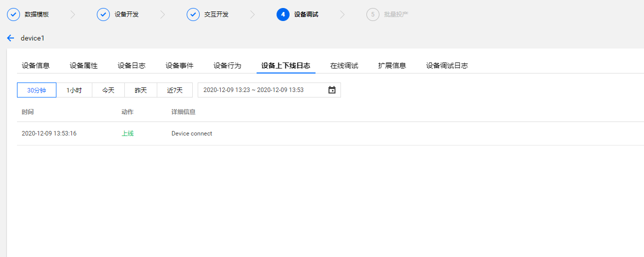The height and width of the screenshot is (257, 644).
Task: Open the calendar icon in date range
Action: coord(332,90)
